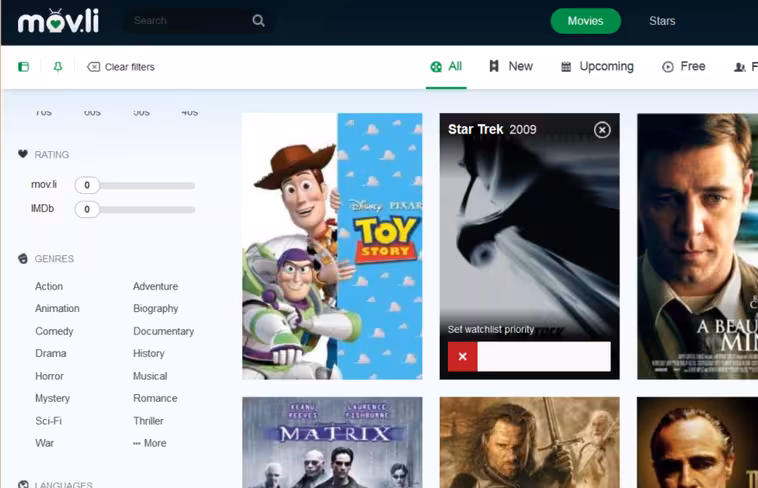
Task: Select the Upcoming tab
Action: (x=597, y=66)
